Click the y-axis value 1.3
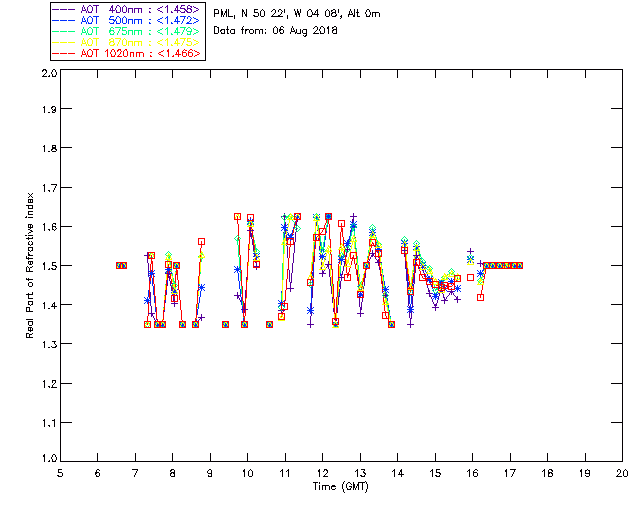 coord(49,344)
